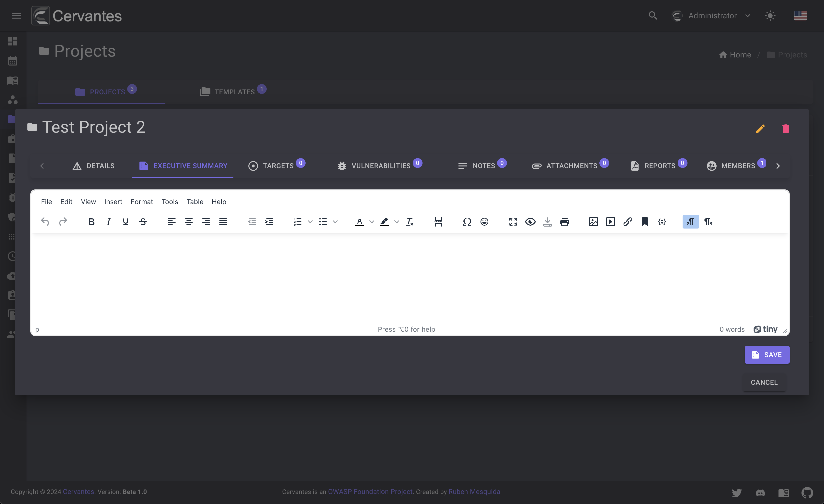
Task: Open the Edit menu in editor
Action: (x=66, y=202)
